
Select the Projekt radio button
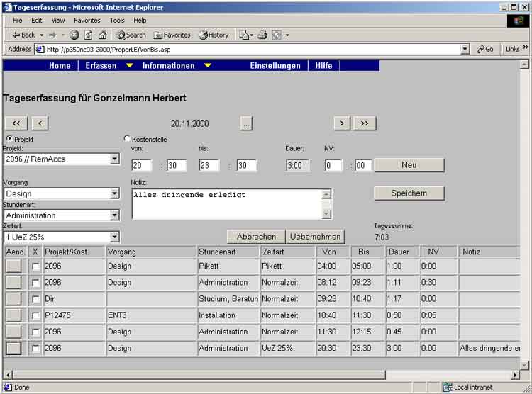(9, 138)
